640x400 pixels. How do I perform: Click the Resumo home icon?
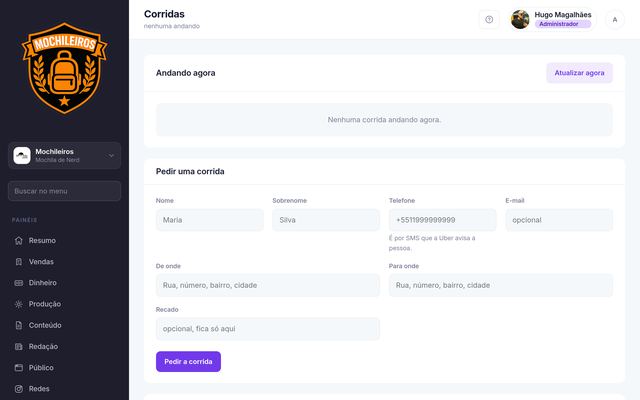pyautogui.click(x=19, y=240)
